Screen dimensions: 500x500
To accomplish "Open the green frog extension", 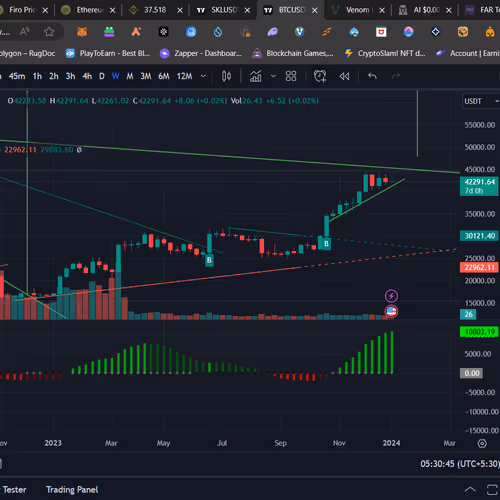I will [x=109, y=32].
